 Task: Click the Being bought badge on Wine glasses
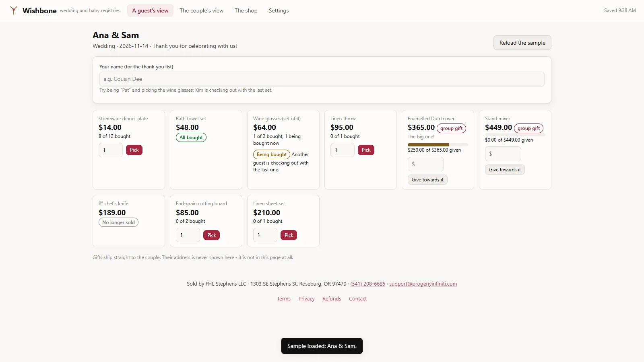coord(272,154)
